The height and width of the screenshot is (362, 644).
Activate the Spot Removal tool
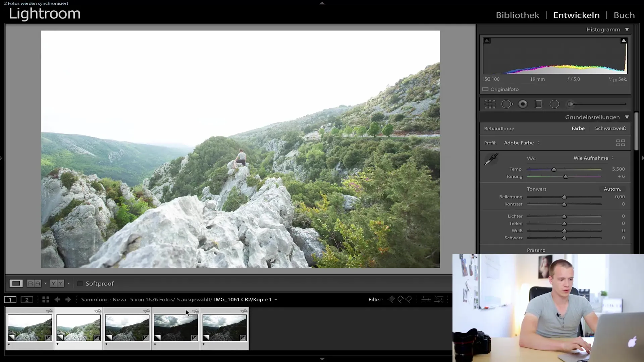tap(507, 104)
